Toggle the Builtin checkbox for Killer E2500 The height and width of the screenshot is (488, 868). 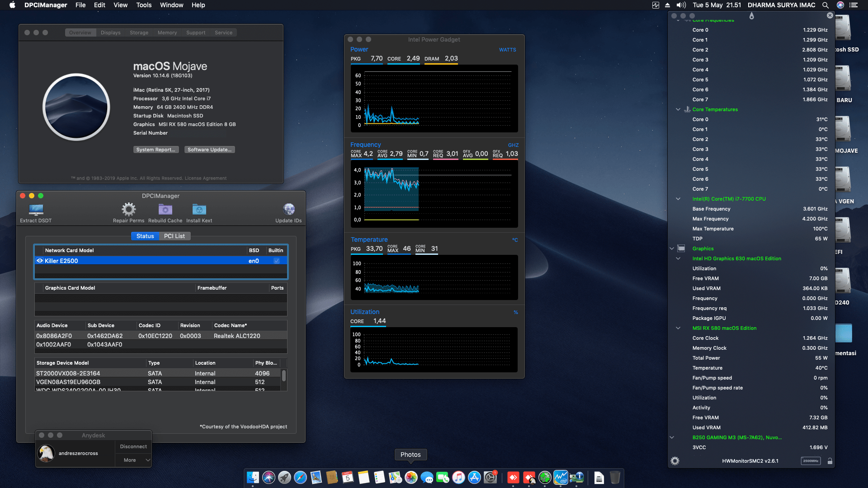click(277, 261)
